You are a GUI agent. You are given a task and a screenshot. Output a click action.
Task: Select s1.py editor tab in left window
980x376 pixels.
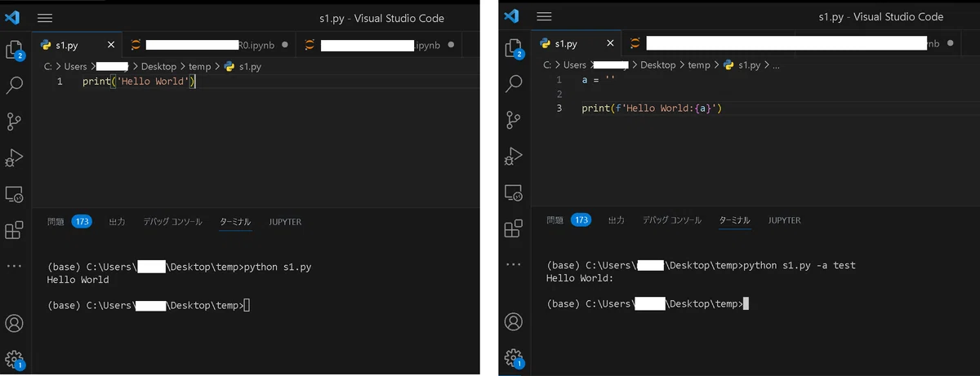(77, 46)
